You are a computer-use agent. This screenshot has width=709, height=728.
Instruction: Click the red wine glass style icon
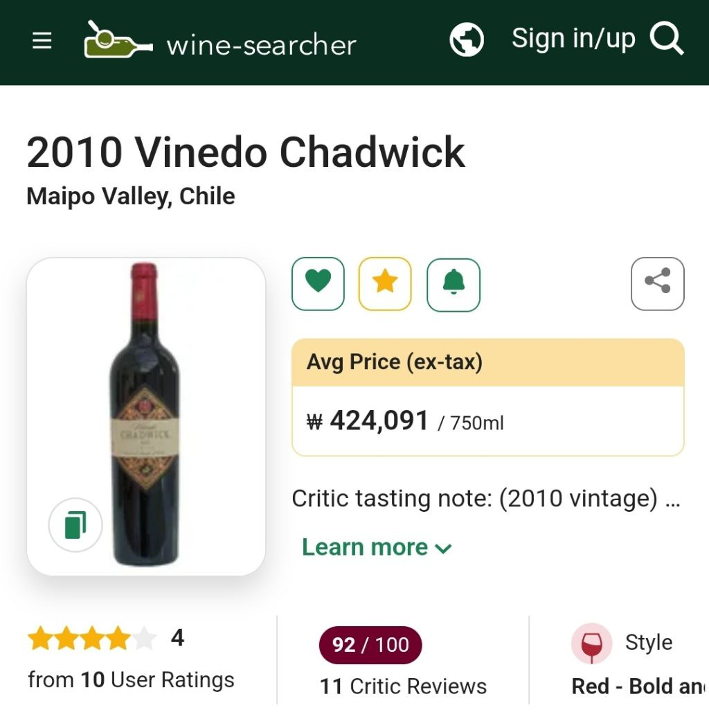click(x=591, y=643)
